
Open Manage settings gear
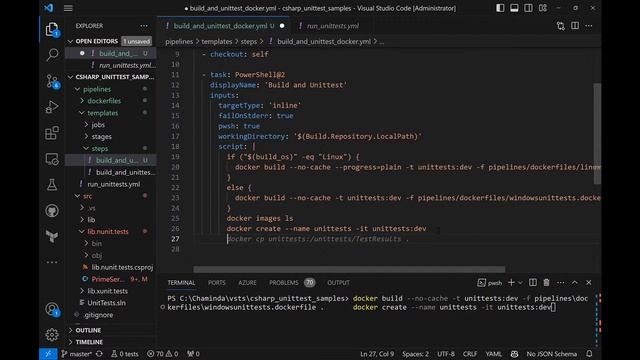[x=52, y=335]
